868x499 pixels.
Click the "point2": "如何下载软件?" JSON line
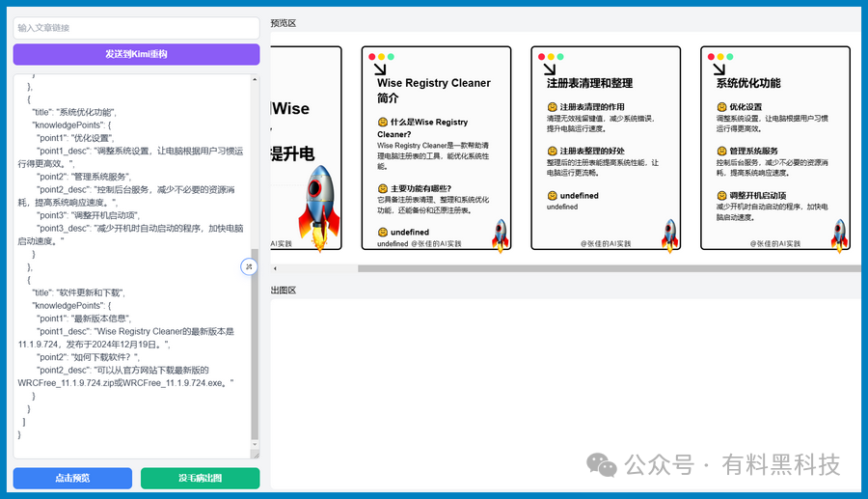click(89, 357)
